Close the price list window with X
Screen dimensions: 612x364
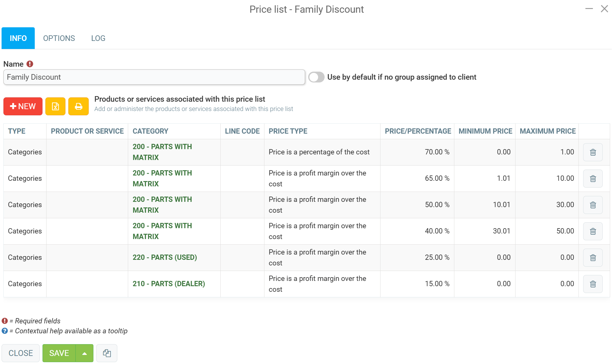pyautogui.click(x=604, y=9)
